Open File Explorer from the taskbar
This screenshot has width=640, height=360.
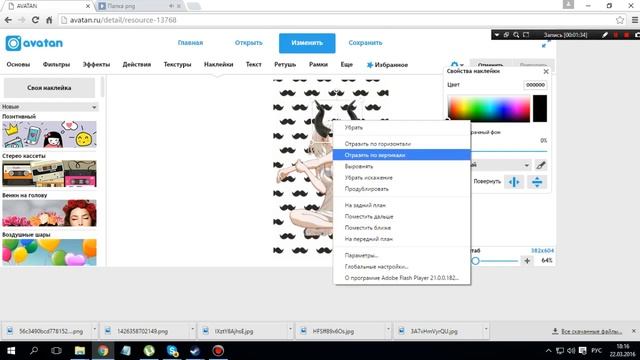pos(80,351)
